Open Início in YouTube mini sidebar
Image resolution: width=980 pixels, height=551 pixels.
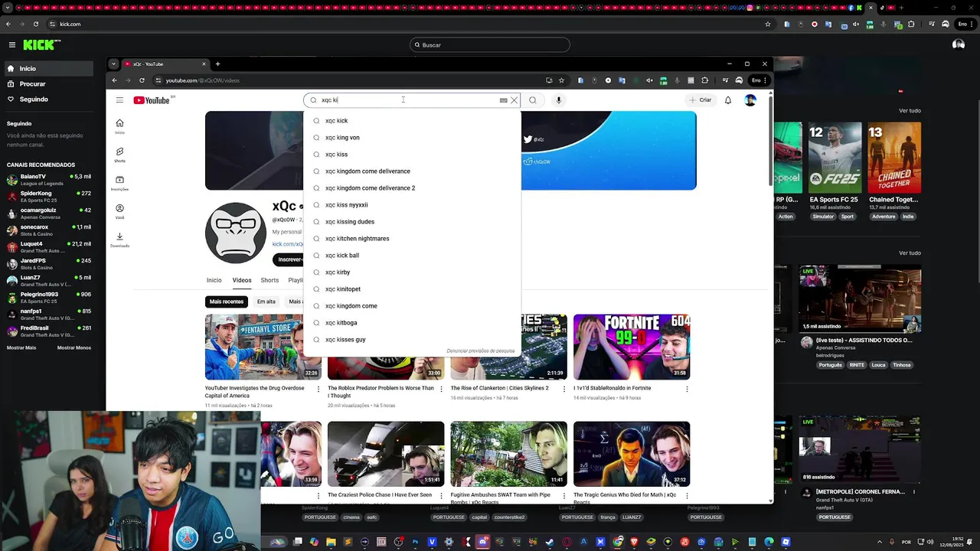[119, 126]
